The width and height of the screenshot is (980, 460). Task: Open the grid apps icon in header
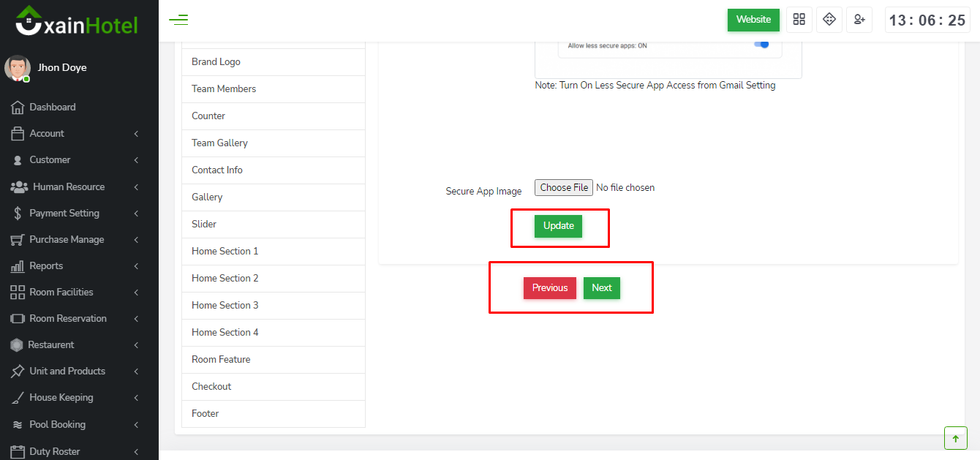[x=799, y=20]
